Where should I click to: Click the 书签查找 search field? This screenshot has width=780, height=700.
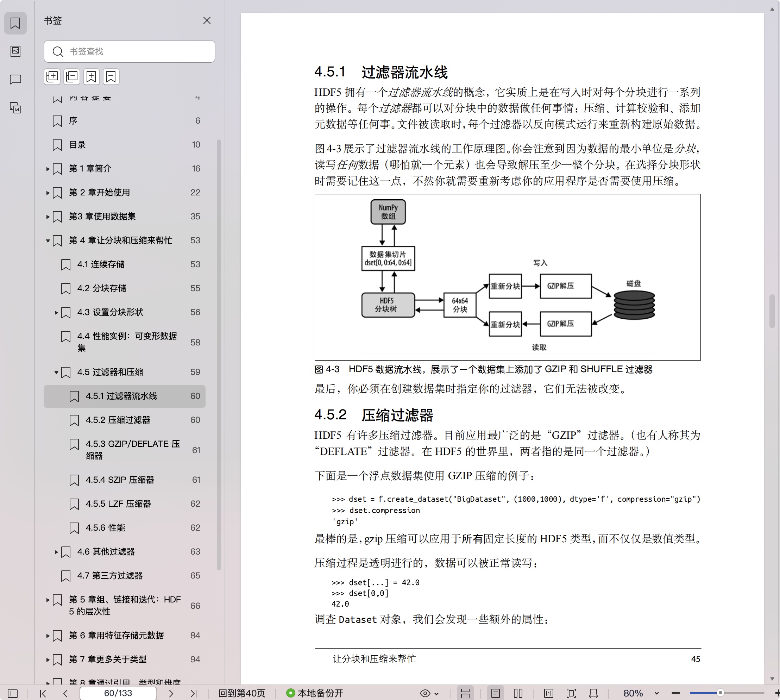[x=129, y=51]
